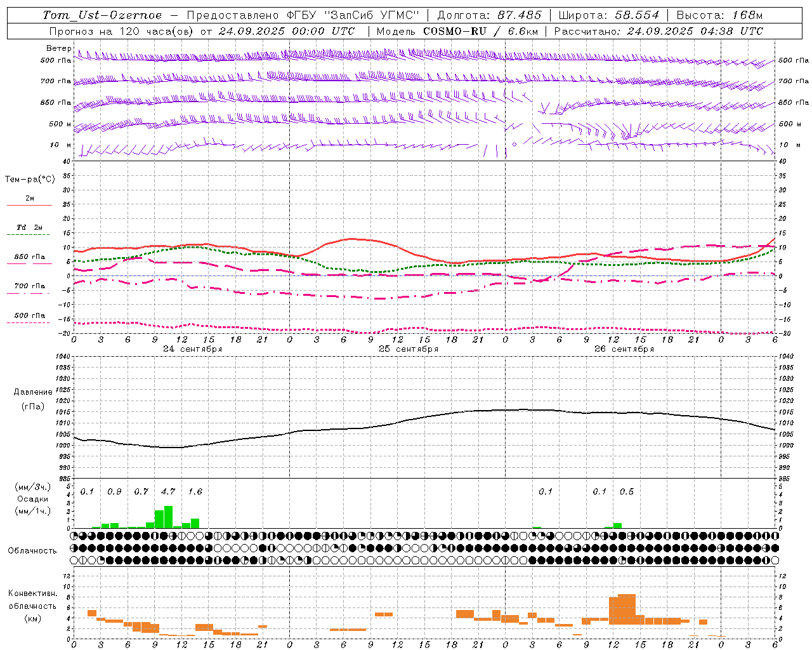
Task: Click the tallest orange convective cloud bar
Action: [x=627, y=609]
